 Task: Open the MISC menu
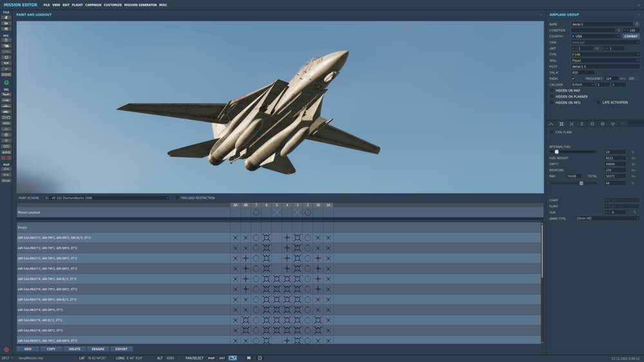163,5
